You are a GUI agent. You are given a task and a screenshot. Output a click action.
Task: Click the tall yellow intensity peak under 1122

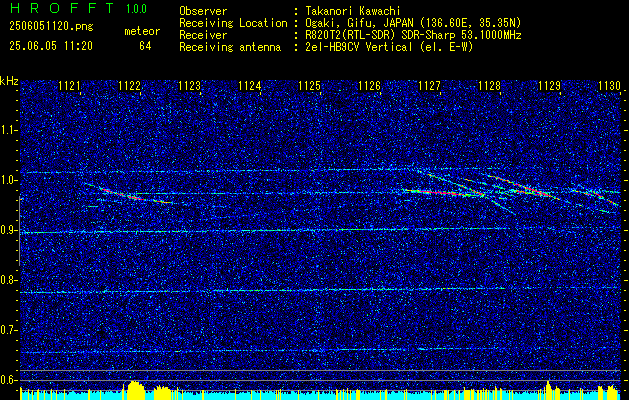tap(135, 390)
